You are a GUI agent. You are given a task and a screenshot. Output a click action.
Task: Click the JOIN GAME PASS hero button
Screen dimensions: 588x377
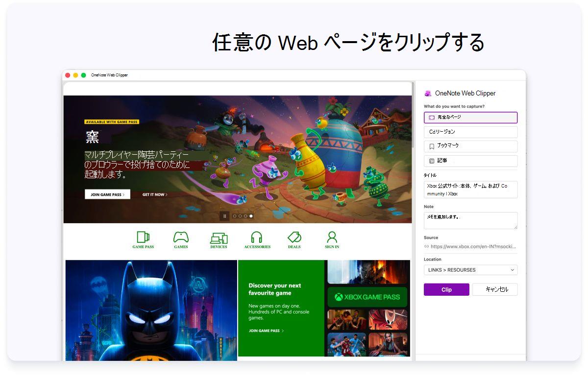pos(107,194)
